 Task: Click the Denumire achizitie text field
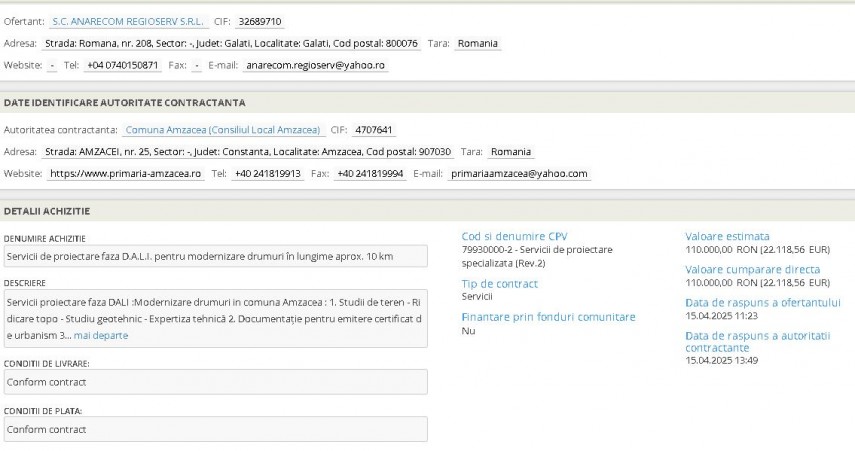[x=215, y=257]
